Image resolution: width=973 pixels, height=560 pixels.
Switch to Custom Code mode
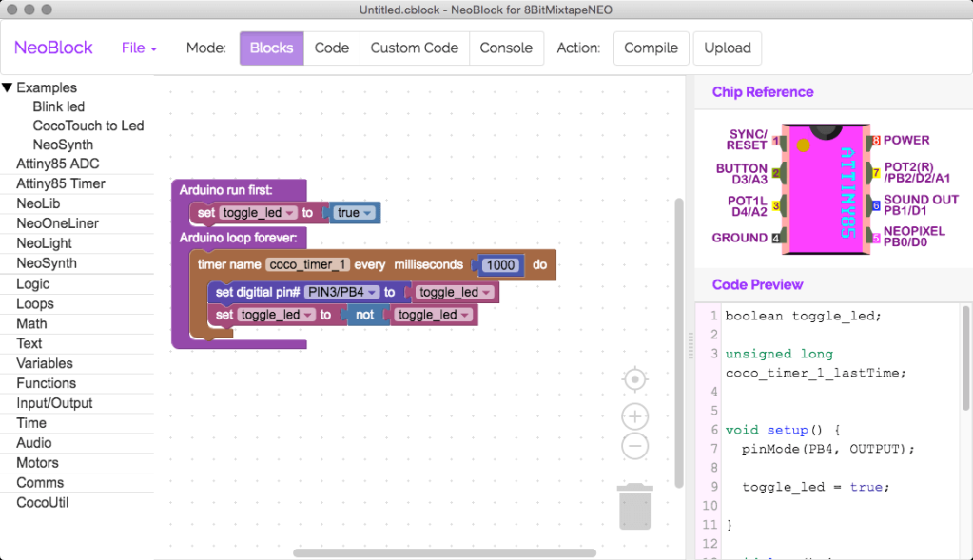pyautogui.click(x=414, y=48)
